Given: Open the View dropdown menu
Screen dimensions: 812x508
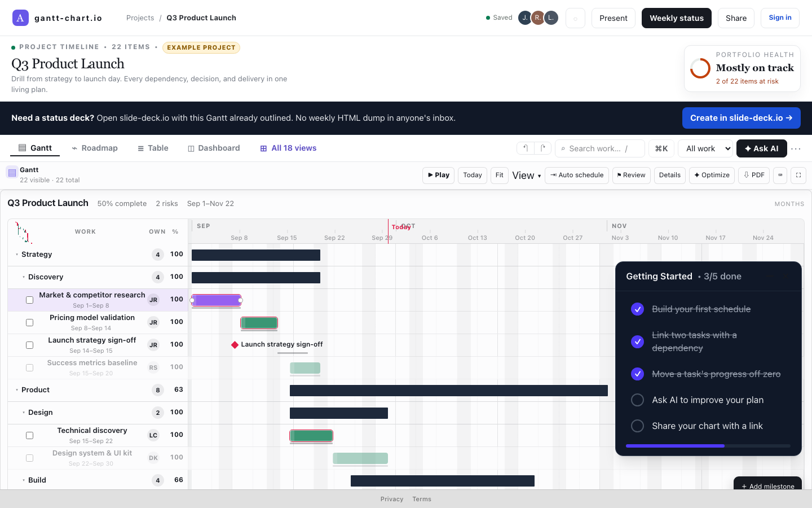Looking at the screenshot, I should click(527, 176).
